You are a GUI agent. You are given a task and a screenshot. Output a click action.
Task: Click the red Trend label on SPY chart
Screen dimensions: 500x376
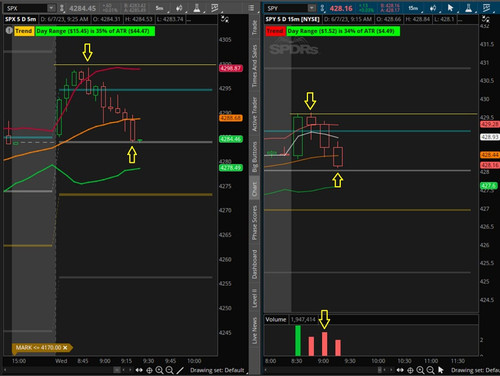tap(275, 31)
